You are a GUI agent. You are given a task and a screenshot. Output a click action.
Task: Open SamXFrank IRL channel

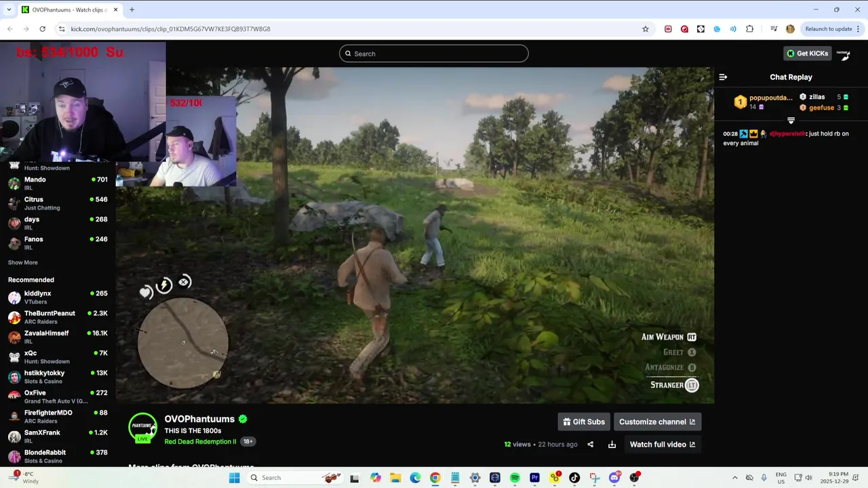click(58, 436)
